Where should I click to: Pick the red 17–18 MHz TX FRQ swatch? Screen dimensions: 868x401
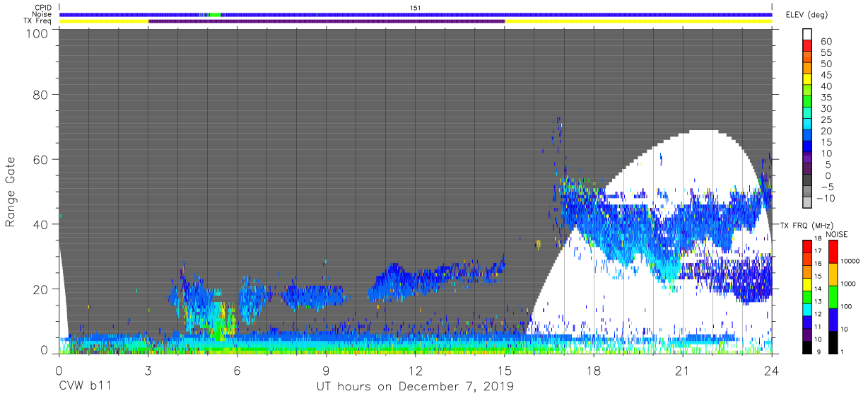coord(807,246)
